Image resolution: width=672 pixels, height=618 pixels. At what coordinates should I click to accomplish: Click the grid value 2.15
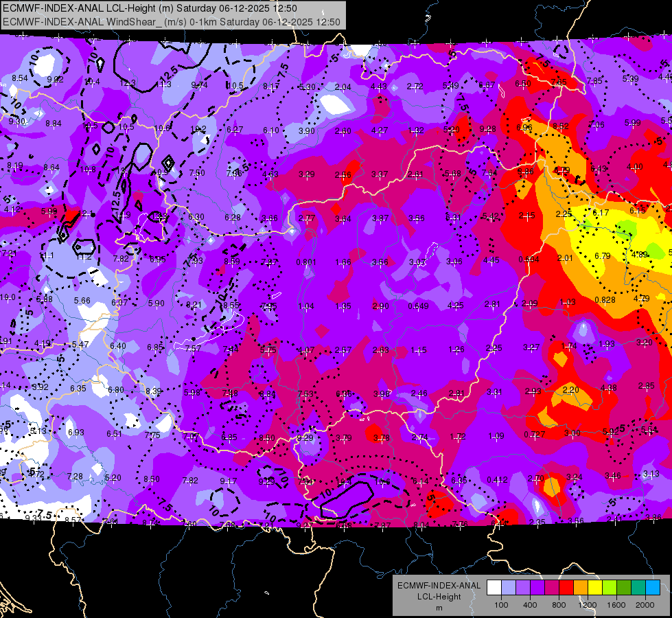coord(526,216)
